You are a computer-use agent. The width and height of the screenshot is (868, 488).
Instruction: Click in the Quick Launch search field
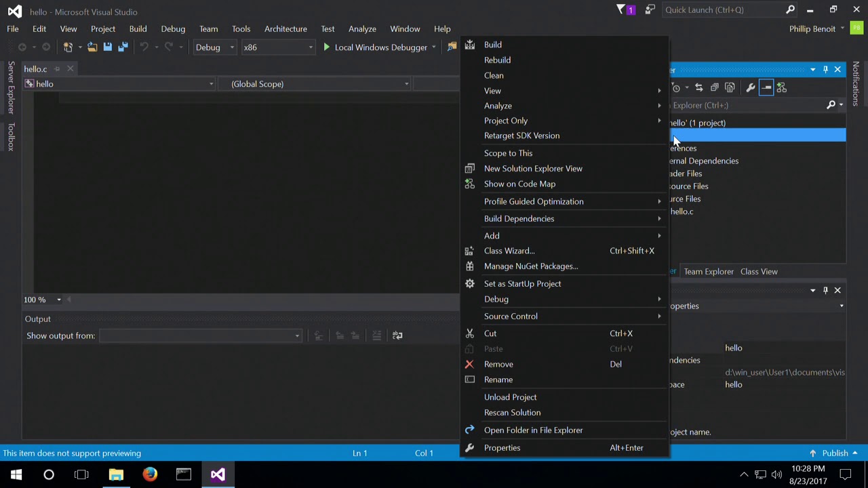[x=722, y=9]
